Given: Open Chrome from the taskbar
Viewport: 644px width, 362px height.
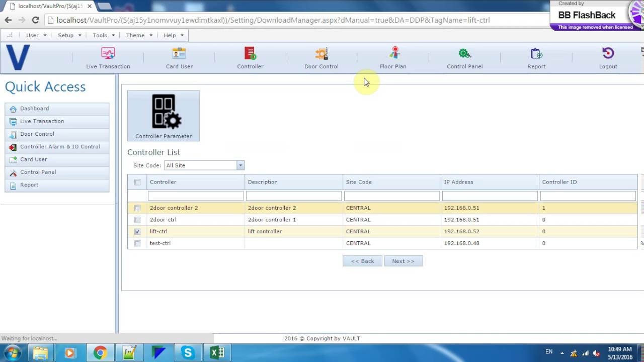Looking at the screenshot, I should point(100,353).
